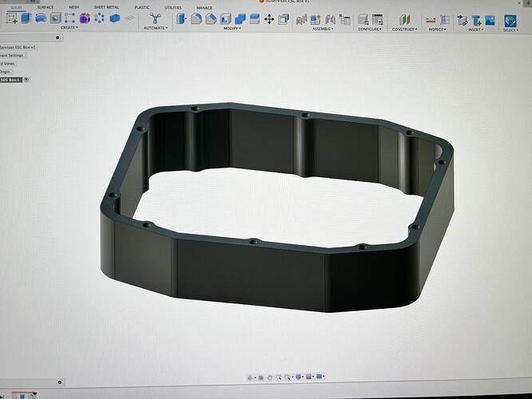Open the AUTOMATE dropdown menu
The image size is (532, 399).
click(x=156, y=28)
